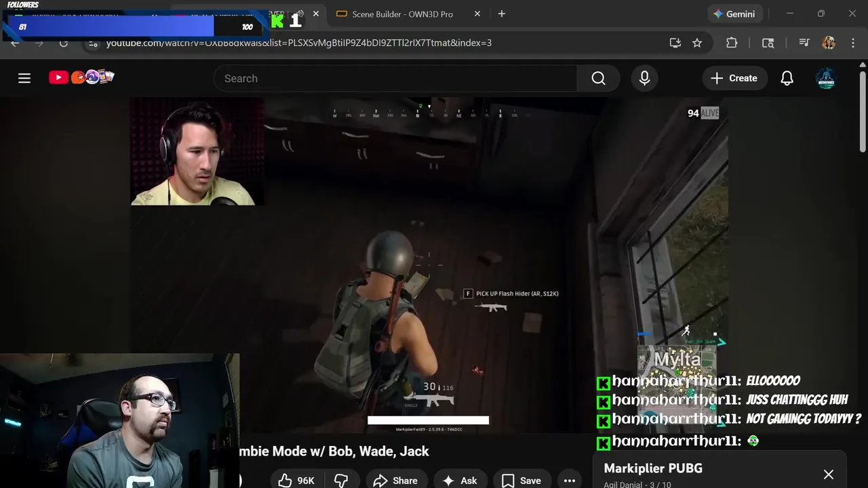Viewport: 868px width, 488px height.
Task: Open the Gemini assistant button
Action: click(x=735, y=14)
